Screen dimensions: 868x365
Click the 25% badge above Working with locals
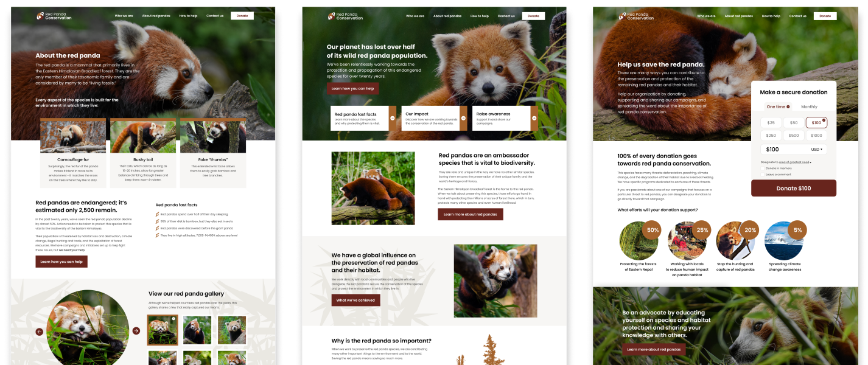click(701, 230)
